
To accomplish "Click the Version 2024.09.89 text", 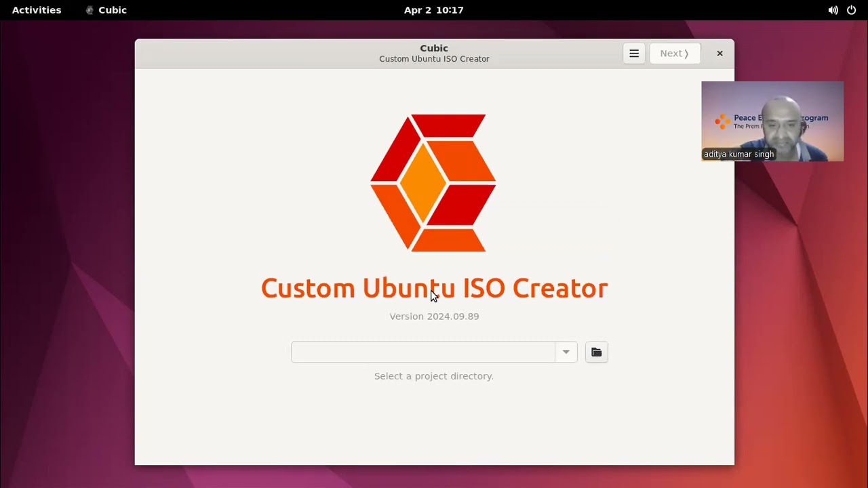I will pos(434,317).
